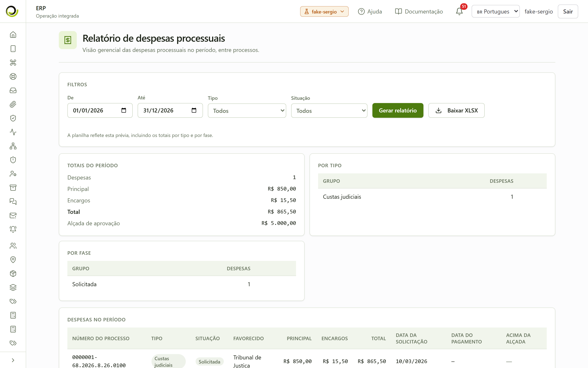Open the stacked layers sidebar icon
The image size is (588, 368).
[x=13, y=287]
